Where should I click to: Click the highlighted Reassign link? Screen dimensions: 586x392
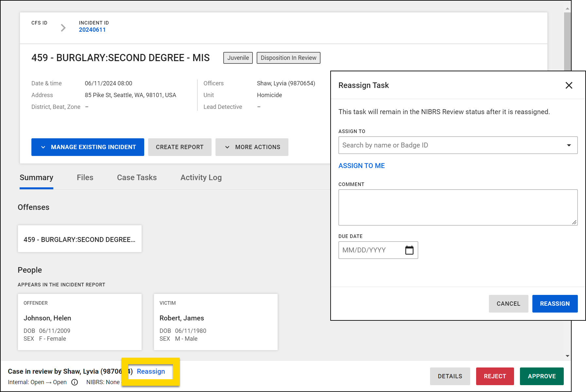coord(150,371)
